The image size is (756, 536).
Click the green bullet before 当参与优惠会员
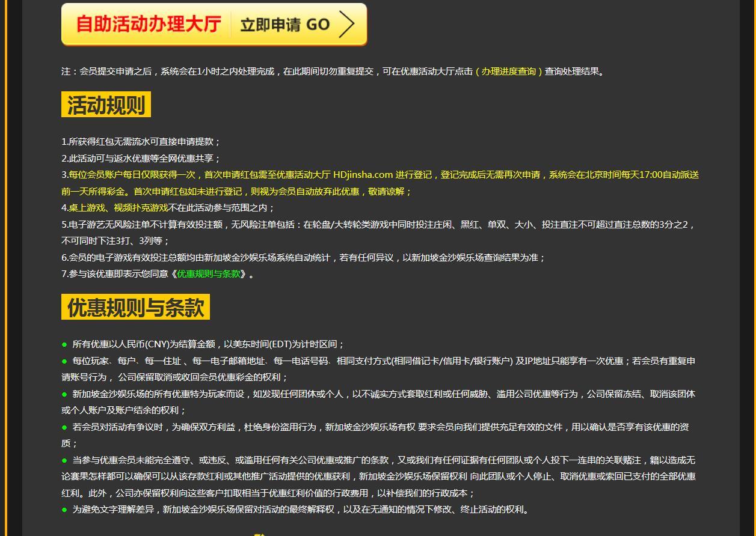[x=64, y=460]
